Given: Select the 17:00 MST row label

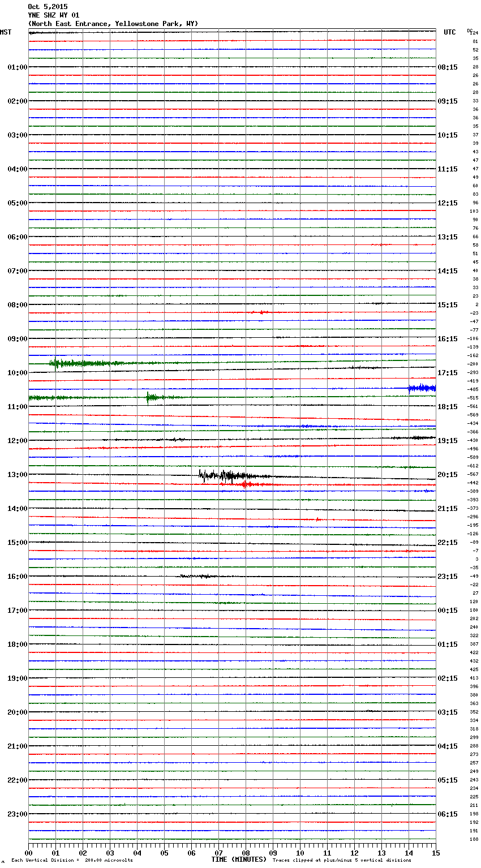Looking at the screenshot, I should coord(18,611).
